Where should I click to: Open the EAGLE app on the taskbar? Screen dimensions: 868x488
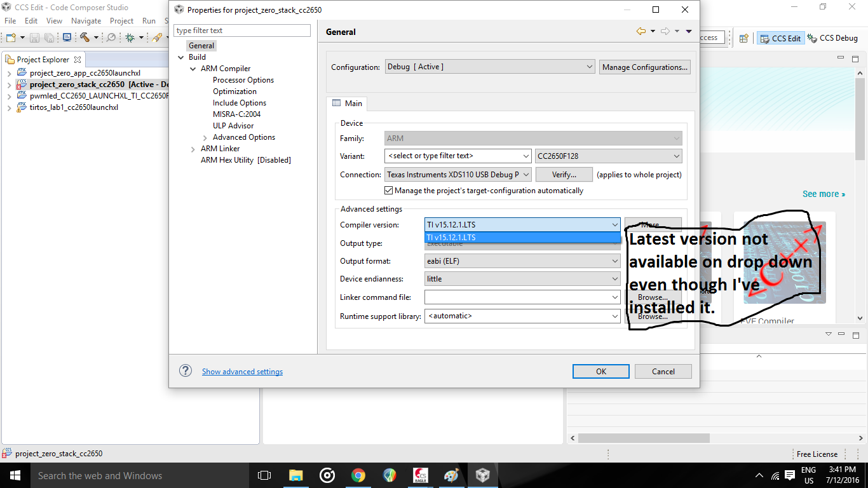(421, 475)
